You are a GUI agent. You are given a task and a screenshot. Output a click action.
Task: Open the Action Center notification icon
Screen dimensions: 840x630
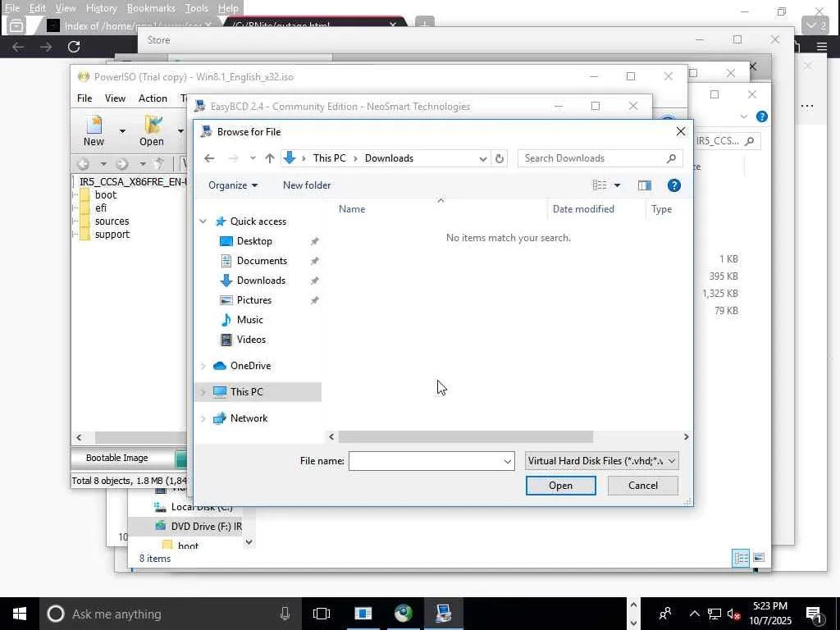[x=815, y=614]
